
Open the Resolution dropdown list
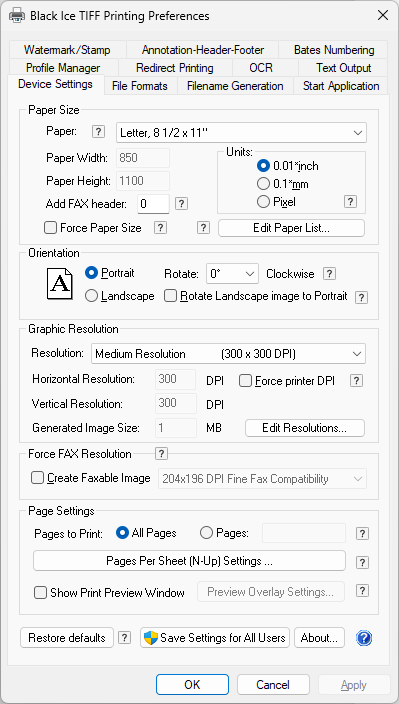(x=228, y=354)
